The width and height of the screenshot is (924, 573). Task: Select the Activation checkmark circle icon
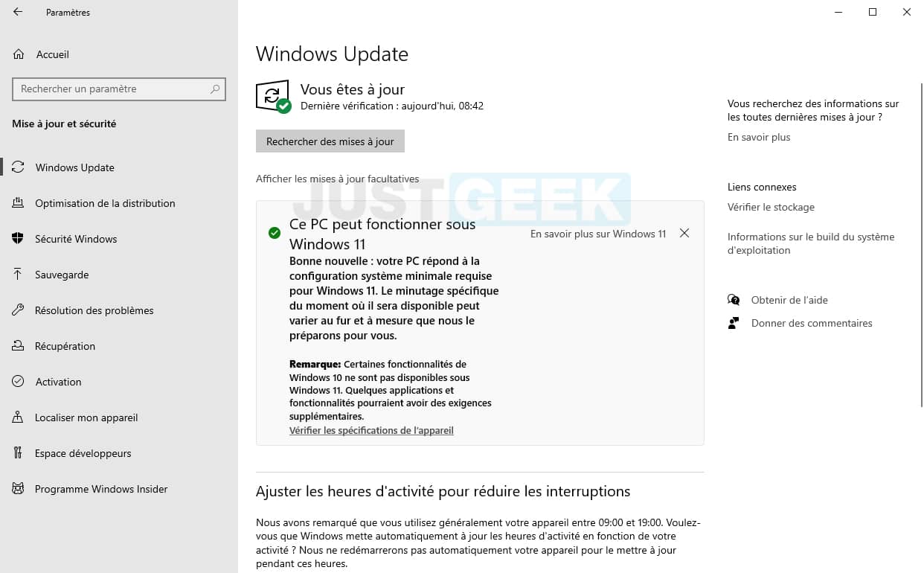[x=18, y=382]
